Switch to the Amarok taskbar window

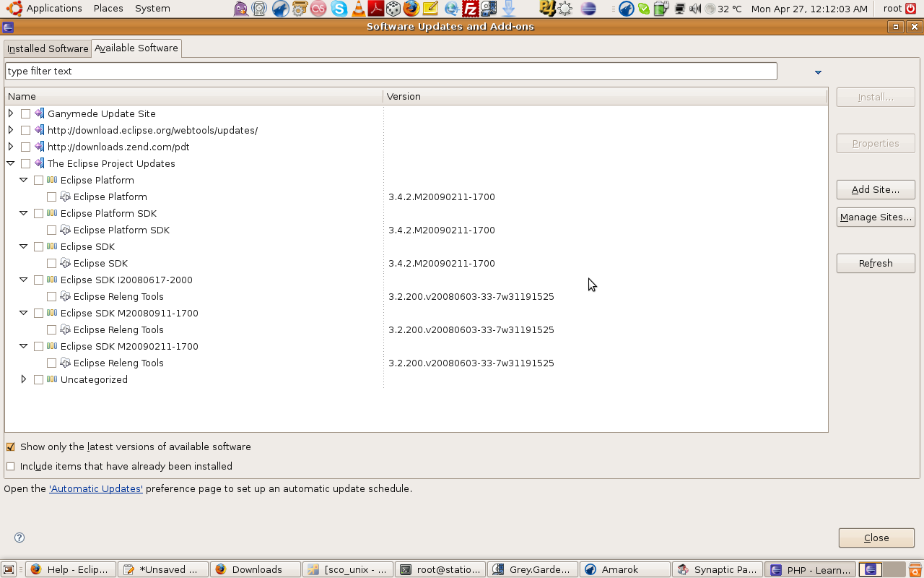(625, 569)
